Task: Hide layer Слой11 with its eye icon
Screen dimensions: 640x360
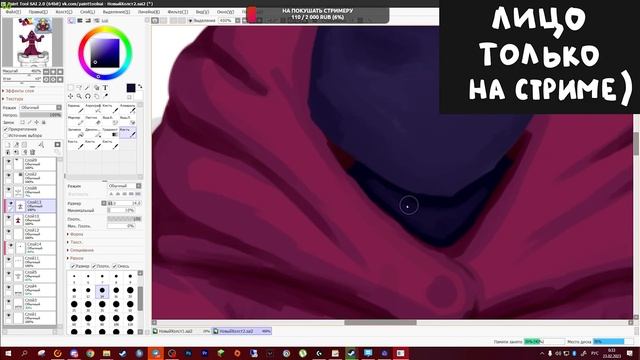Action: point(9,260)
